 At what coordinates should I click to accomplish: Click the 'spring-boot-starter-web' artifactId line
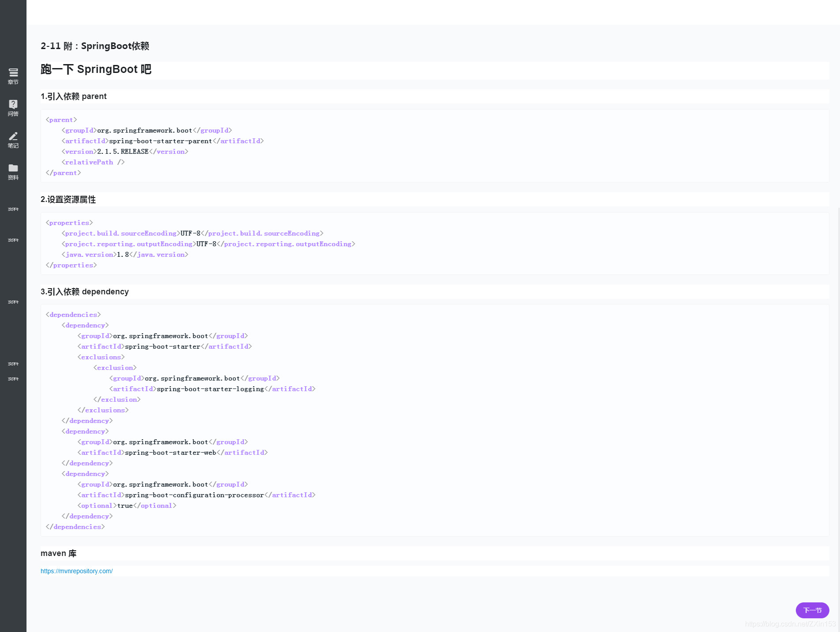point(173,453)
